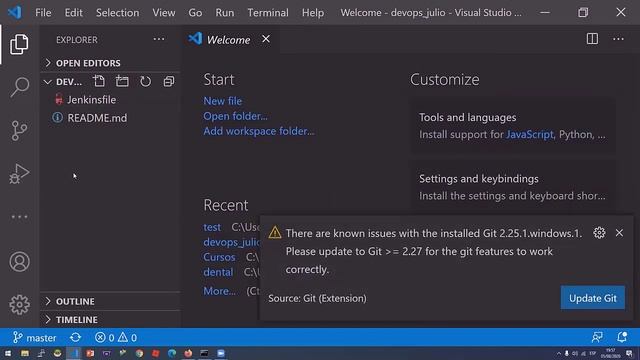Show hidden system tray icons chevron
This screenshot has width=640, height=360.
[x=558, y=353]
